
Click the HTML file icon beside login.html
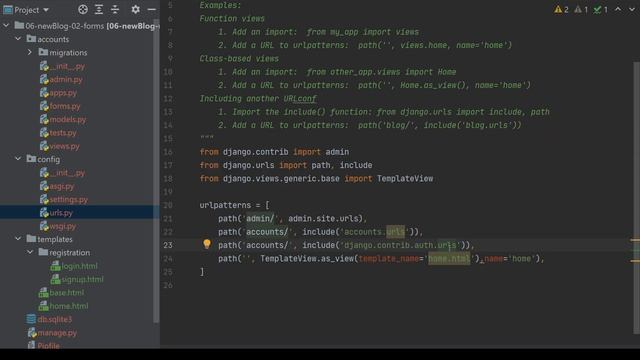56,266
